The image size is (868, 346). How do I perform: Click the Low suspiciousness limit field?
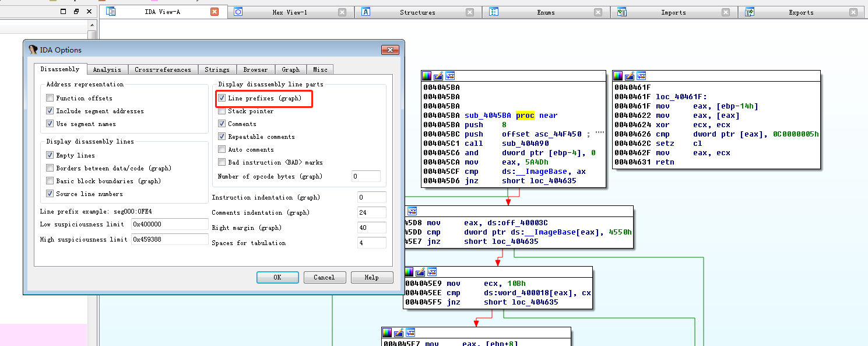(x=170, y=224)
